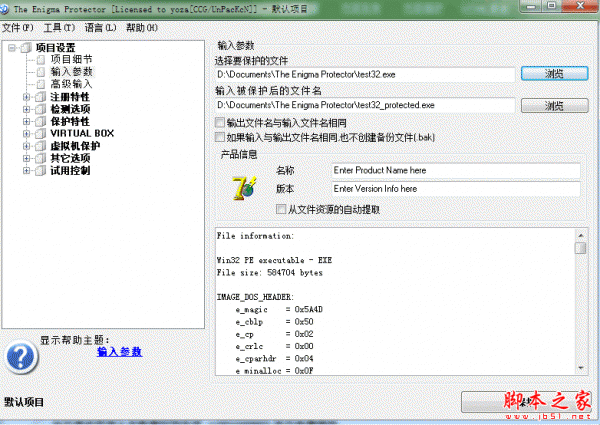This screenshot has height=425, width=600.
Task: Expand the 检测选项 node
Action: click(x=26, y=109)
